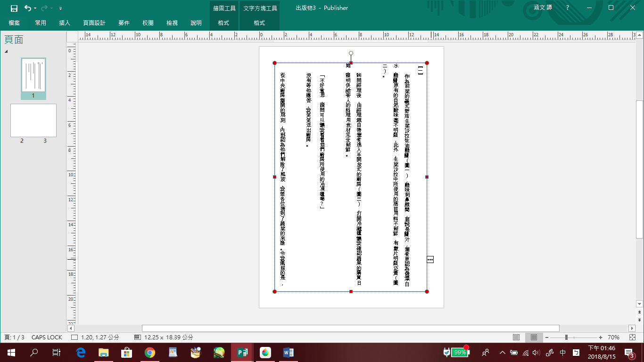
Task: Select the page 1 thumbnail
Action: [x=33, y=75]
